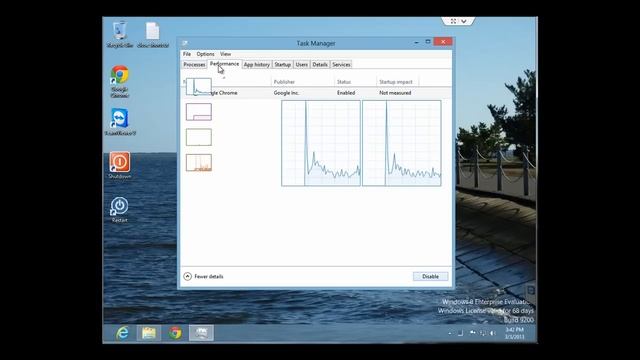The width and height of the screenshot is (640, 360).
Task: Click the 'Not measured' impact cell
Action: click(x=395, y=93)
